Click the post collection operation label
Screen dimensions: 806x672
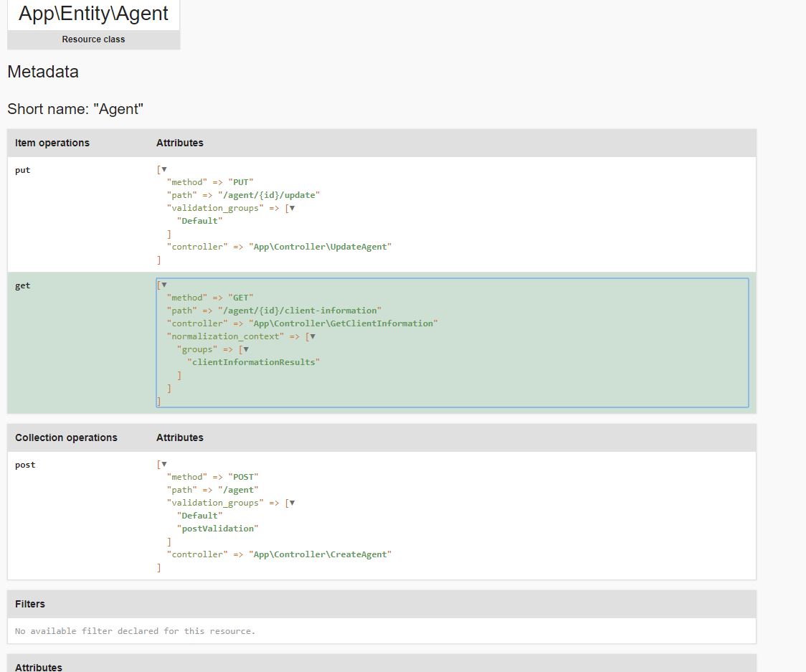tap(25, 464)
